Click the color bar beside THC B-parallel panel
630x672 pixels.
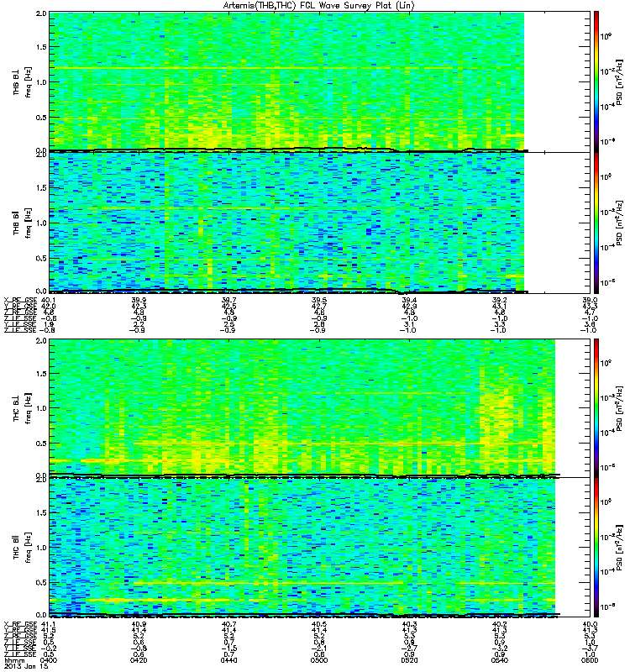point(596,547)
